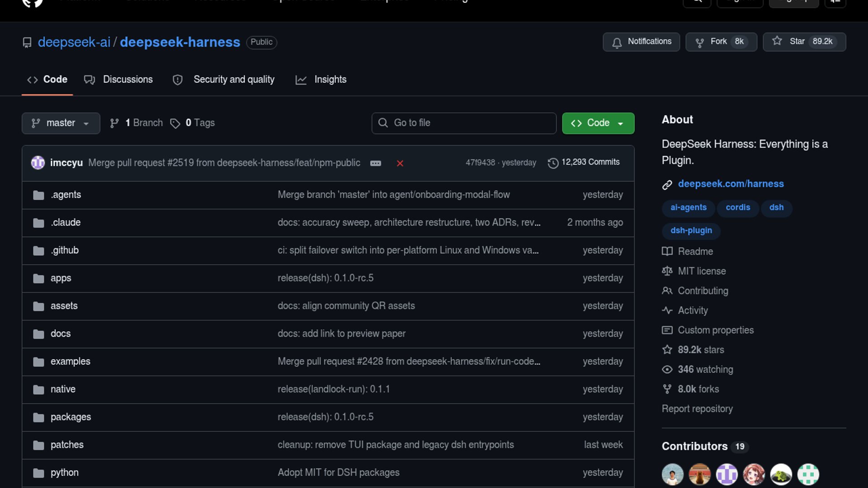Click the apps folder icon

coord(38,278)
